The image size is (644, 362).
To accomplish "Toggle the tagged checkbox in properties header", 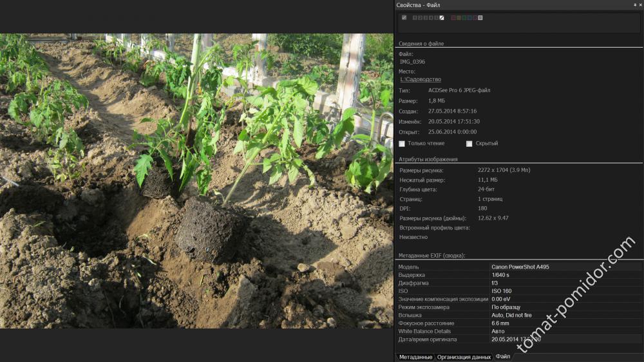I will pyautogui.click(x=404, y=17).
